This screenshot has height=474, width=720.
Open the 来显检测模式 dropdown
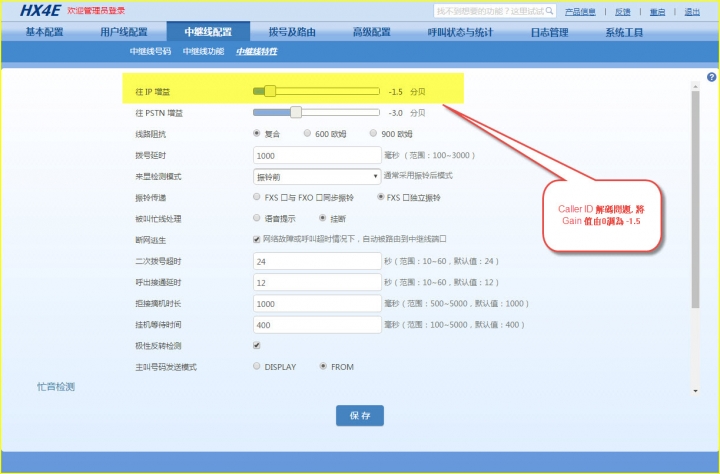(317, 176)
